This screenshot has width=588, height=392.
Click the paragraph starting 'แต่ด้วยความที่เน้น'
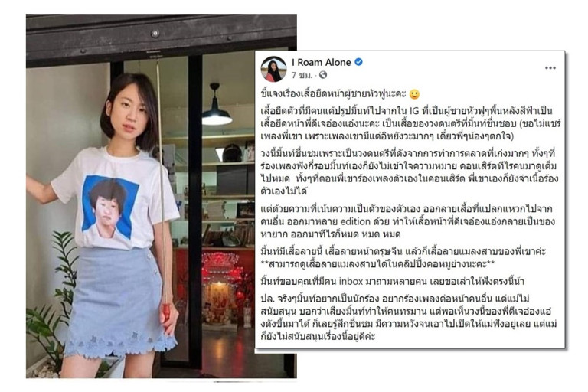click(x=407, y=221)
